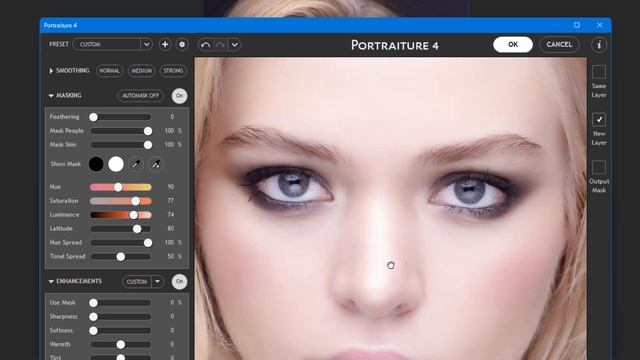Viewport: 640px width, 360px height.
Task: Expand the Smoothing section
Action: click(x=51, y=71)
